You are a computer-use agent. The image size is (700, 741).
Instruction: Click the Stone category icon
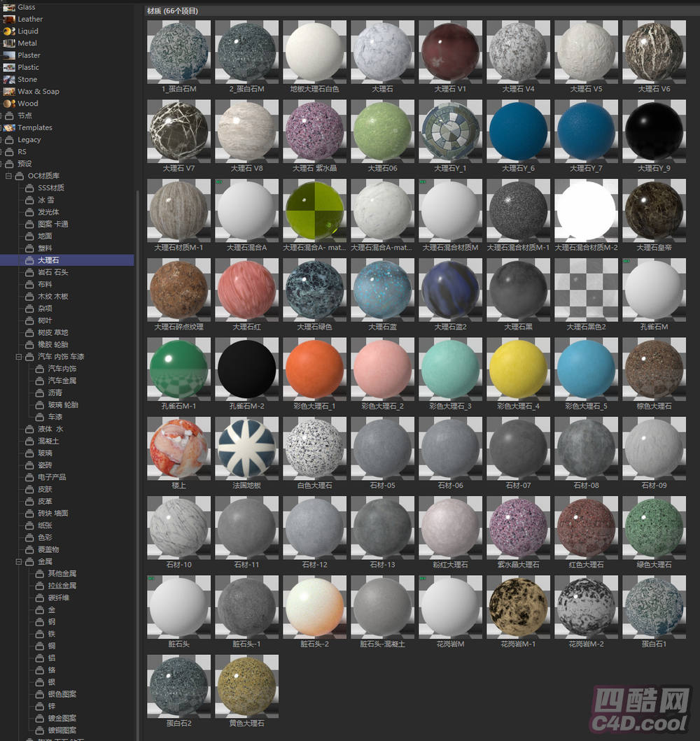8,80
